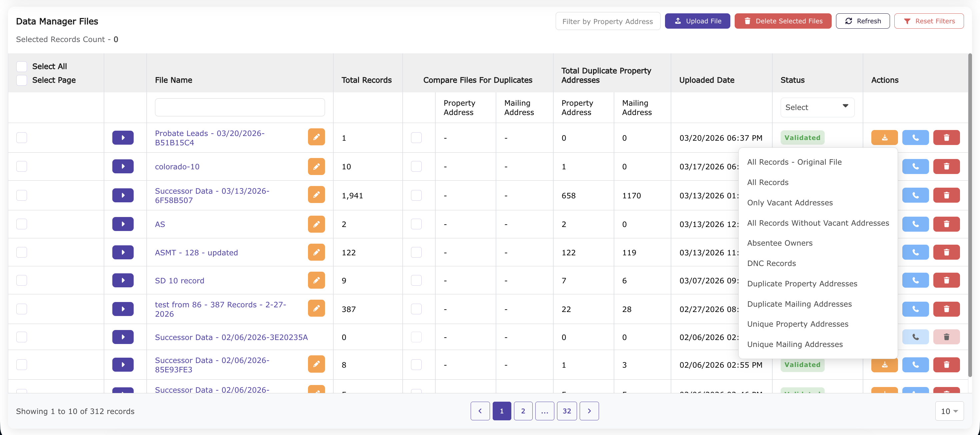Open the records per page dropdown showing 10

(x=950, y=411)
